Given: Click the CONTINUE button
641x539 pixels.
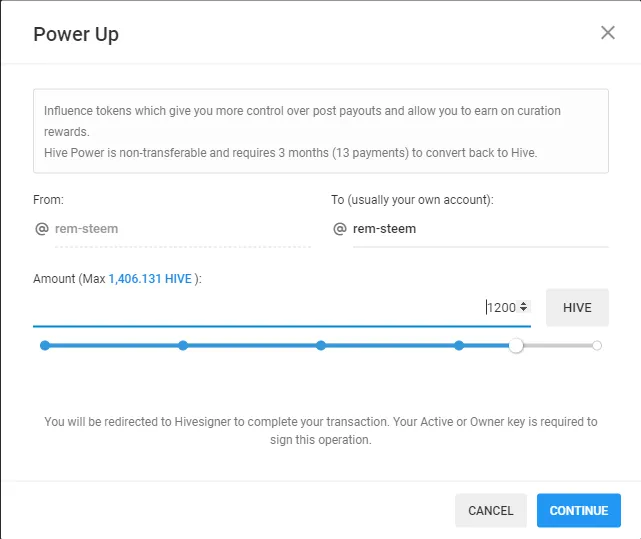Looking at the screenshot, I should click(578, 510).
